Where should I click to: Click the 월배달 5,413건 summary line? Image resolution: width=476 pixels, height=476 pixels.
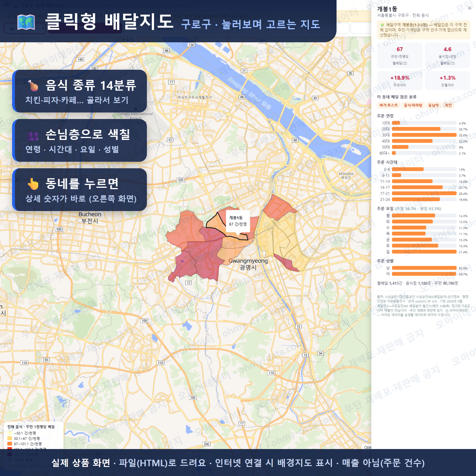coord(417,283)
